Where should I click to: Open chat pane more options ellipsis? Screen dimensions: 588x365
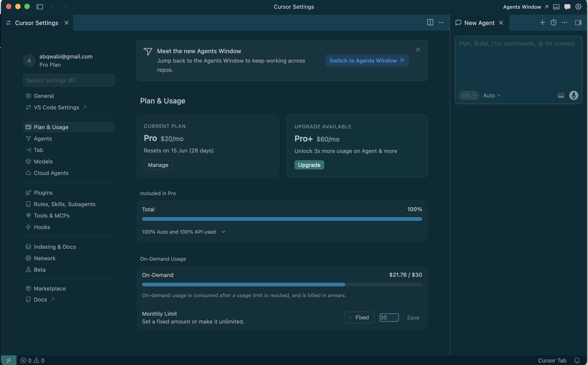565,22
